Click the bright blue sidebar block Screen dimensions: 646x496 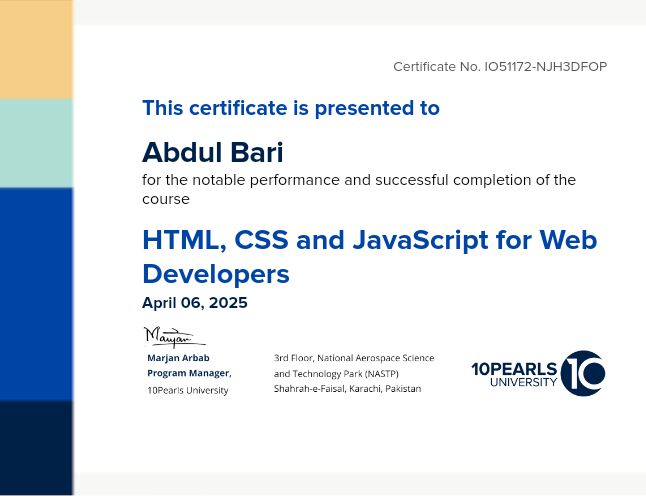[x=36, y=293]
